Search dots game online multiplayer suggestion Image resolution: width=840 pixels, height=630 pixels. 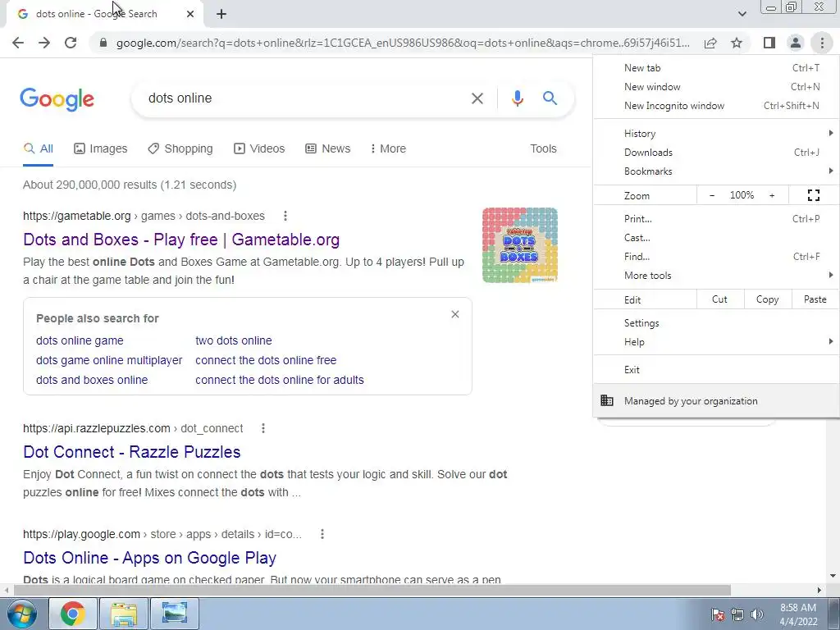[109, 361]
